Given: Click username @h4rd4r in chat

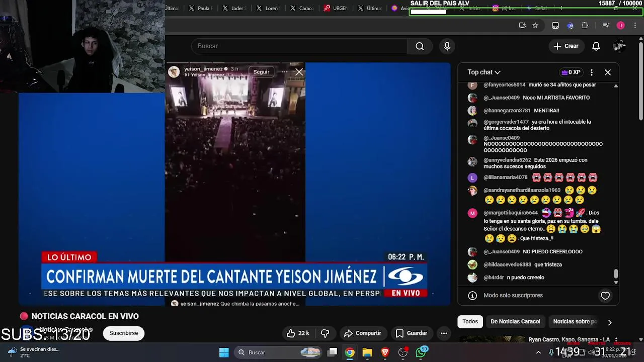Looking at the screenshot, I should (494, 278).
